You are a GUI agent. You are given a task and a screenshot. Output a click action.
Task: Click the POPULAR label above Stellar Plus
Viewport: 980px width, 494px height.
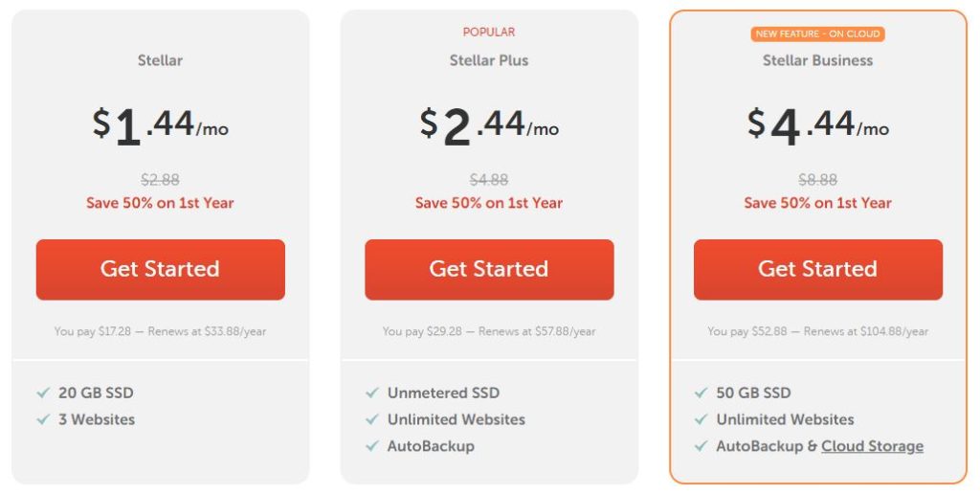pos(489,32)
